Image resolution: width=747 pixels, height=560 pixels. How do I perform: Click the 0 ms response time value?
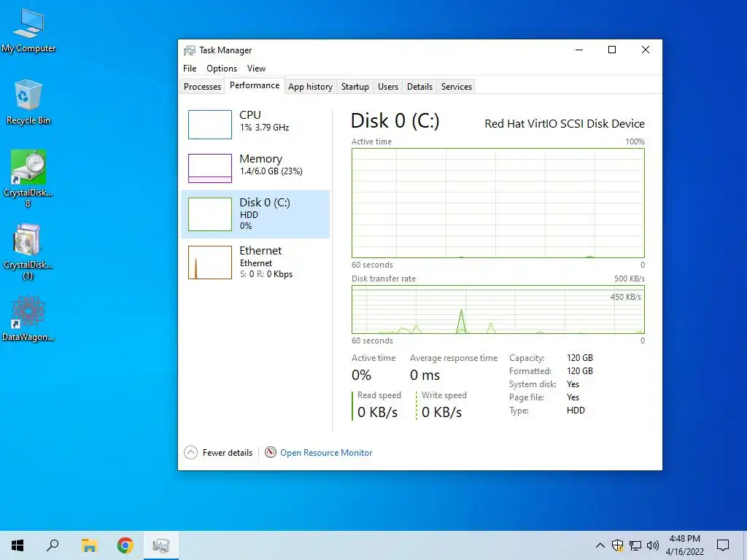pyautogui.click(x=425, y=376)
